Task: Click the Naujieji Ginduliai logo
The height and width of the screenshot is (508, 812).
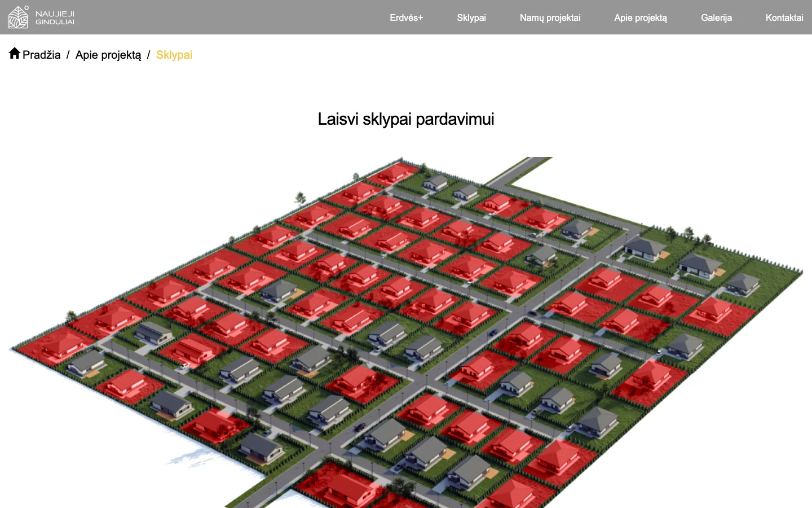Action: [42, 17]
